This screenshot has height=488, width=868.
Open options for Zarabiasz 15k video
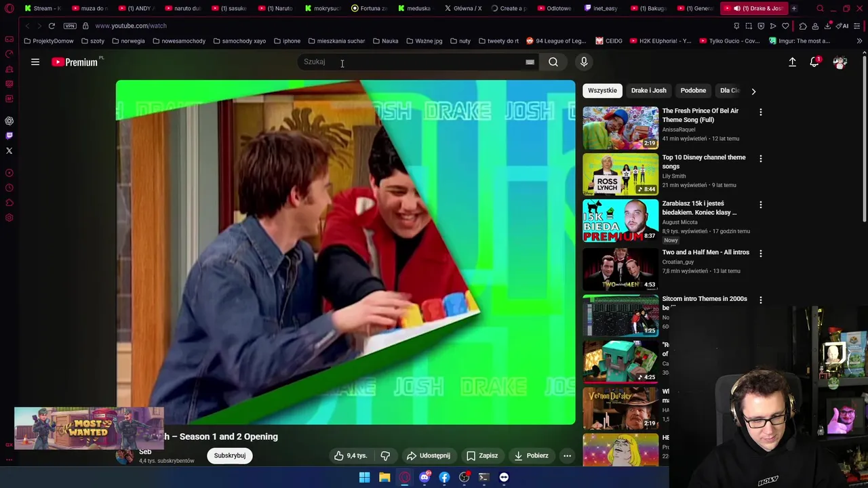(x=760, y=205)
